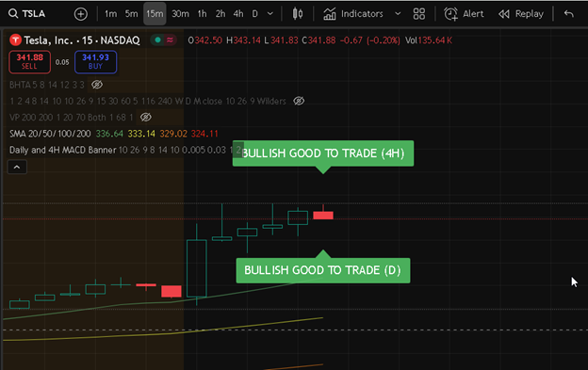Click the 341.88 SELL button
This screenshot has height=370, width=588.
pos(29,62)
